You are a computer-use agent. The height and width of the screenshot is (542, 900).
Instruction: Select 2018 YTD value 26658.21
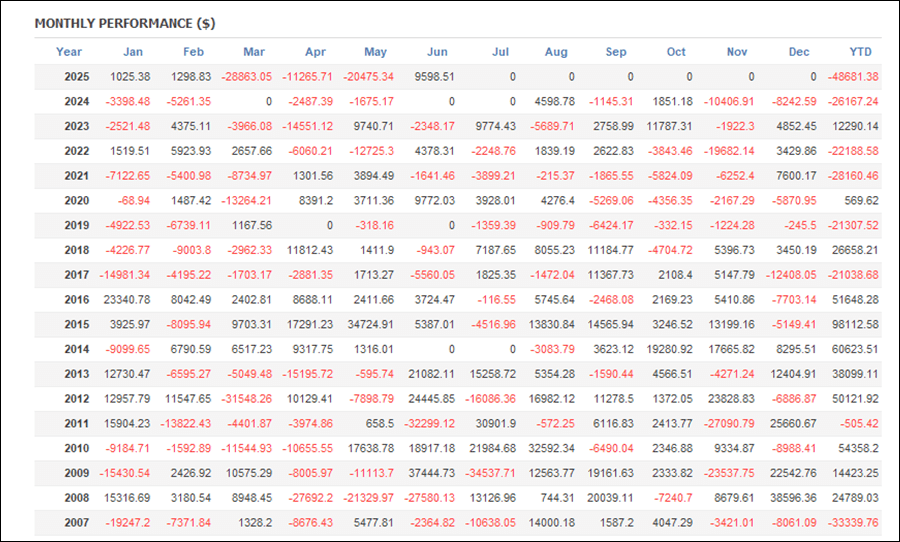point(855,250)
